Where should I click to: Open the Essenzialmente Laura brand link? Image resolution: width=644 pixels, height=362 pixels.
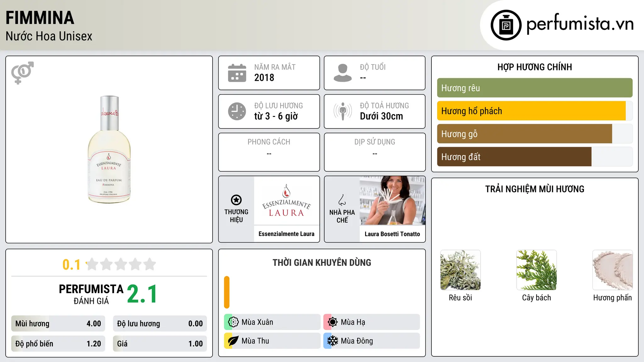(x=286, y=234)
